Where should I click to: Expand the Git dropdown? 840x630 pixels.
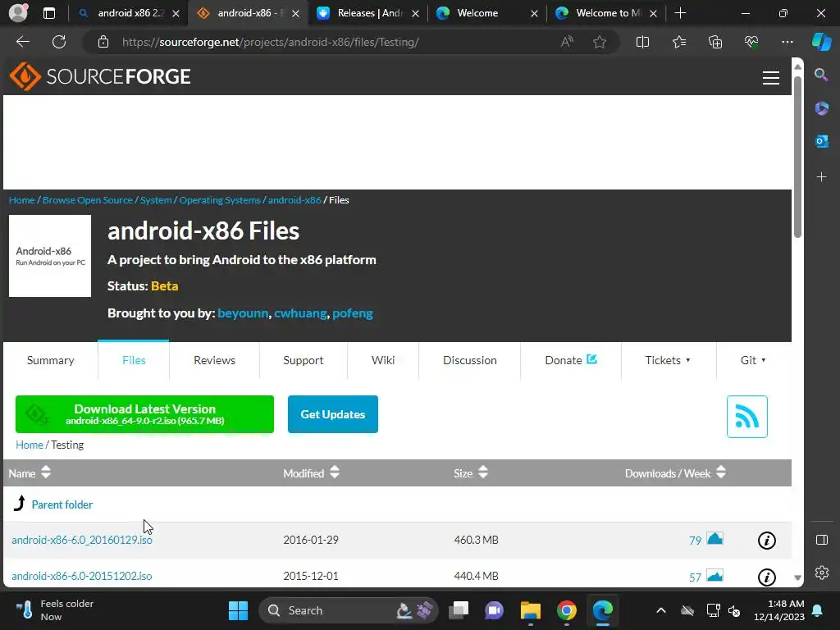(x=753, y=361)
